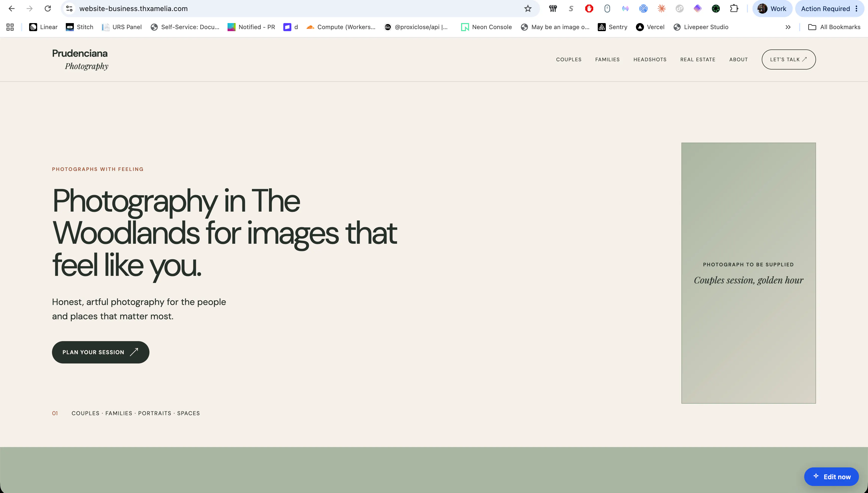Open the Stitch bookmark

tap(80, 27)
